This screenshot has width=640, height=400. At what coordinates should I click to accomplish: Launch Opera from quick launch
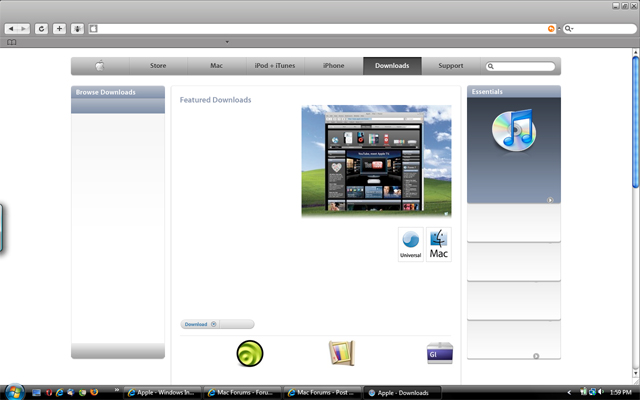49,393
